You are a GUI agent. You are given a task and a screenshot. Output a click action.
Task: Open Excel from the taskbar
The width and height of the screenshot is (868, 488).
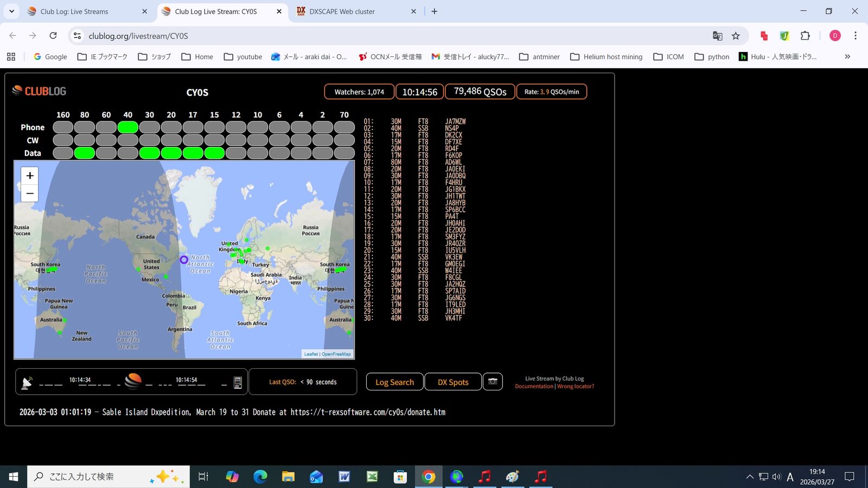coord(372,477)
